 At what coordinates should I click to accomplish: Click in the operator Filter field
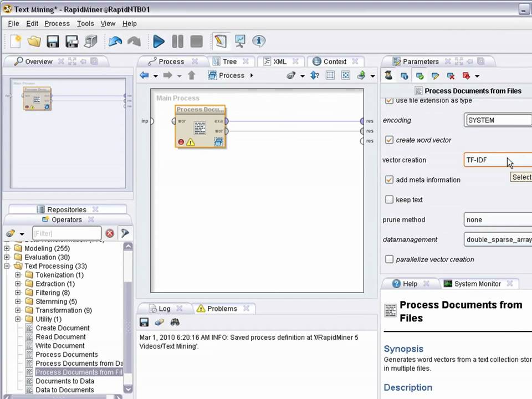point(66,233)
